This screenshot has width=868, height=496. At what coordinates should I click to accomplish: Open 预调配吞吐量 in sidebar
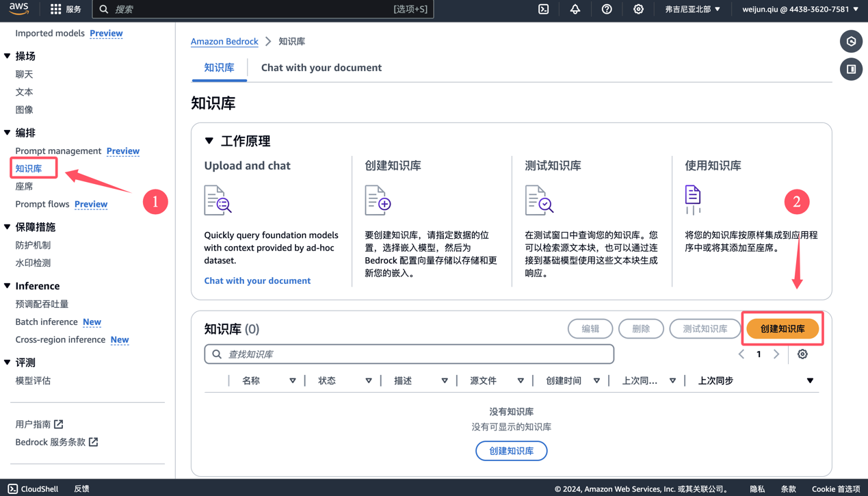pyautogui.click(x=42, y=304)
